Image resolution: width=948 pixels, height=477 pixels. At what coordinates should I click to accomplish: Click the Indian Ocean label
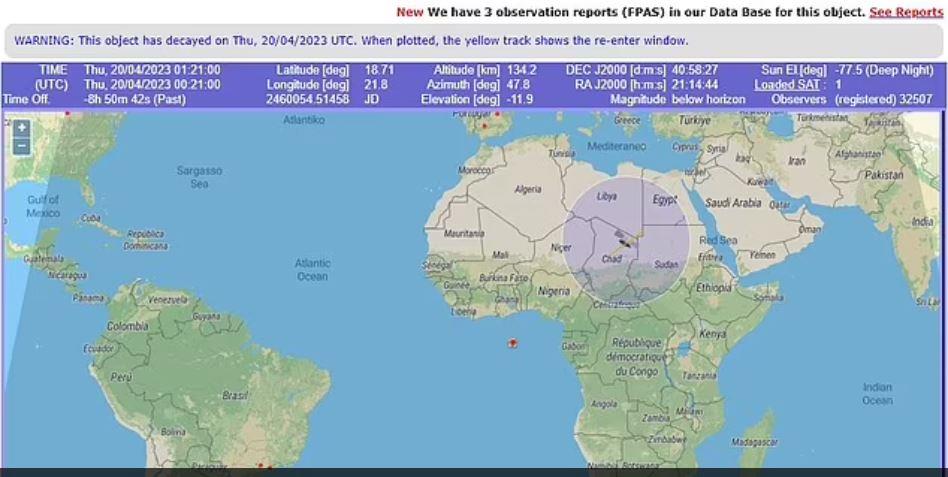(x=877, y=394)
